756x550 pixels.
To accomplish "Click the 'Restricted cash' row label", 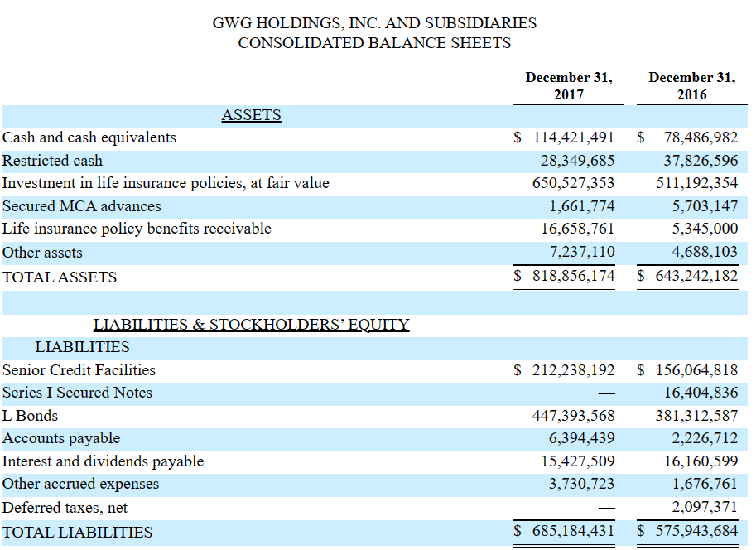I will click(x=52, y=160).
